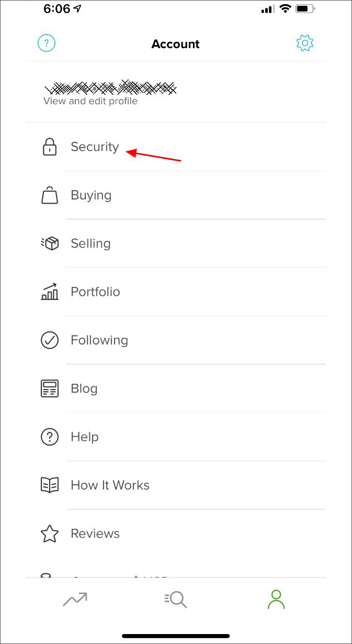
Task: Tap the Following checkmark circle icon
Action: [50, 340]
